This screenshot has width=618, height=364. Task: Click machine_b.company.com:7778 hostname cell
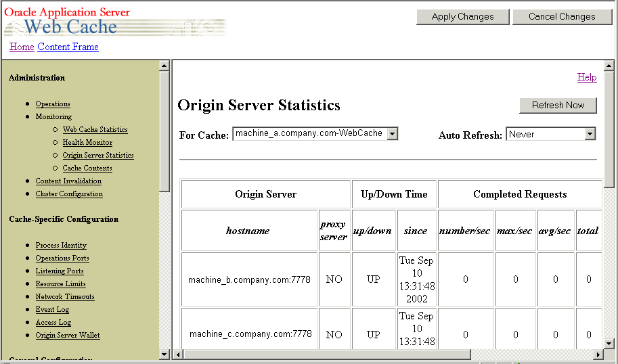coord(250,279)
